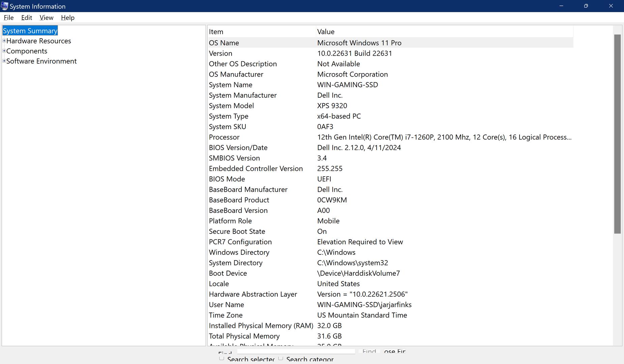624x364 pixels.
Task: Select the Components tree label
Action: click(x=27, y=51)
